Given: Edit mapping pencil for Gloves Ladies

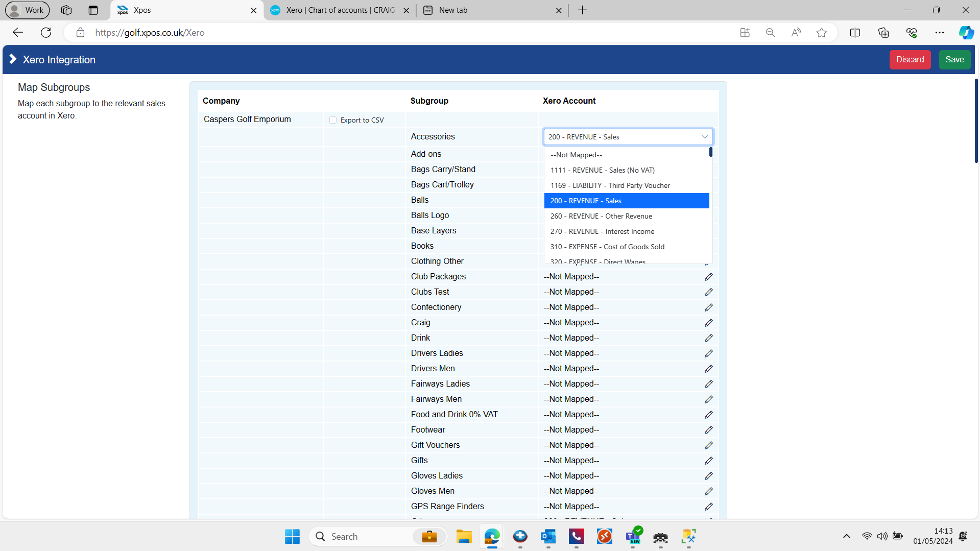Looking at the screenshot, I should (x=708, y=476).
